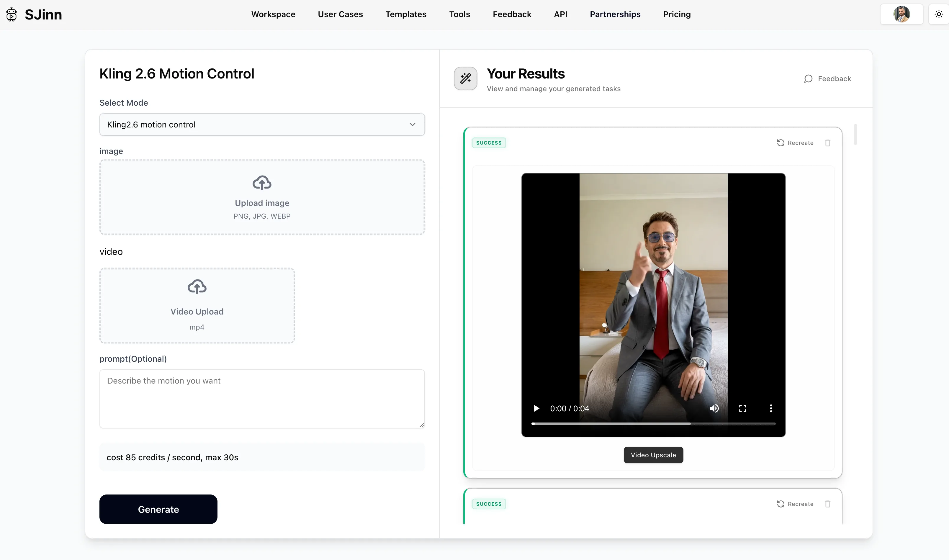Click the magic wand icon beside Your Results

click(465, 78)
